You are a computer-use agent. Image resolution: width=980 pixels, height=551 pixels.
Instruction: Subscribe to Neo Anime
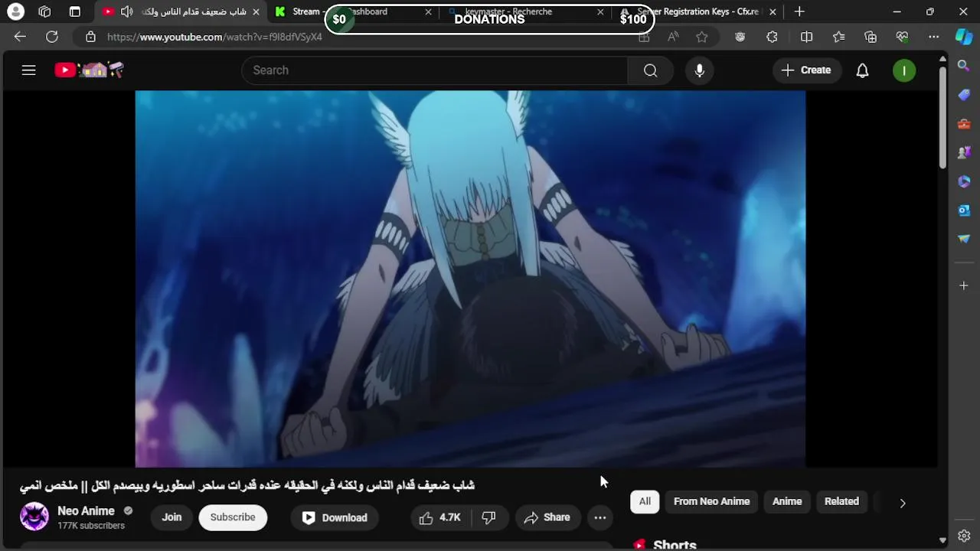pos(233,517)
